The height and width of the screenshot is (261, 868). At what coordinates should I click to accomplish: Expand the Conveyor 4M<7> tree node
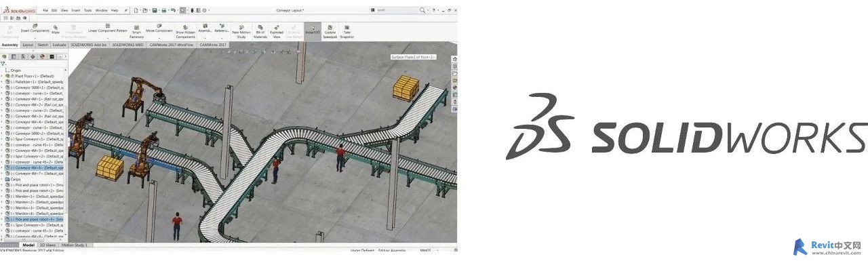pos(2,174)
